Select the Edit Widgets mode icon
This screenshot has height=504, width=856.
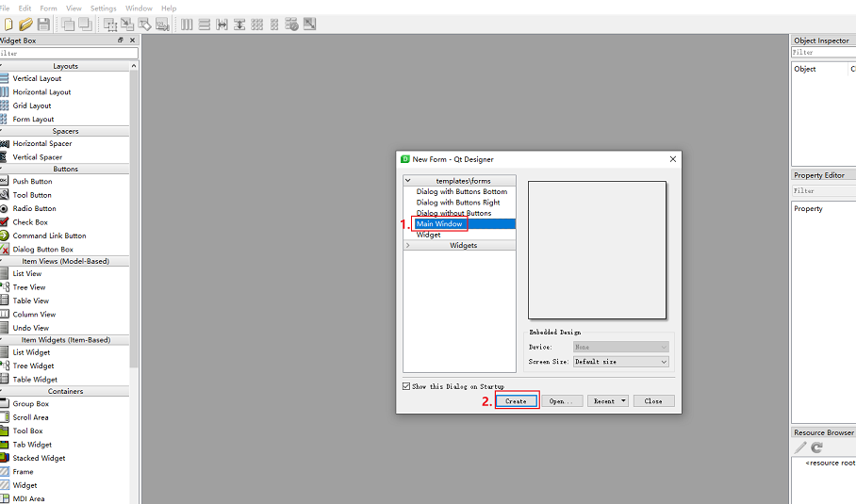click(x=109, y=24)
